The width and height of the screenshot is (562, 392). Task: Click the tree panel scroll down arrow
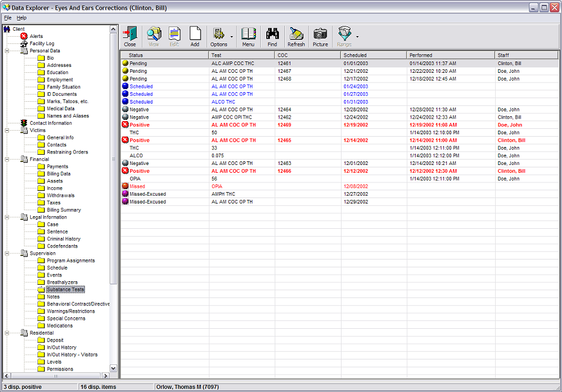click(113, 369)
